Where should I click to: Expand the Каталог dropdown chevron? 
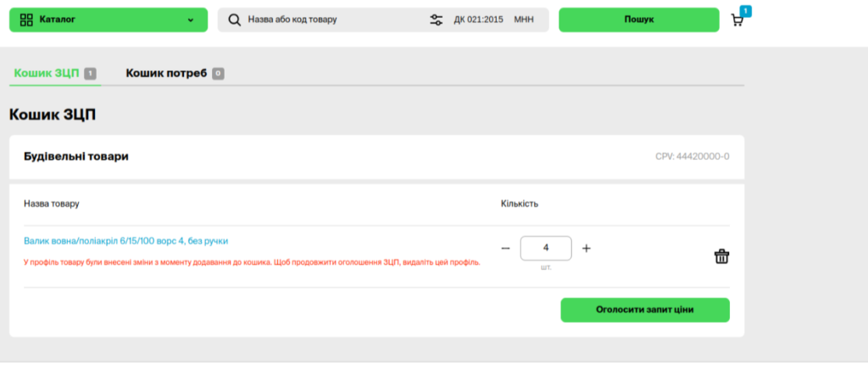click(x=191, y=20)
